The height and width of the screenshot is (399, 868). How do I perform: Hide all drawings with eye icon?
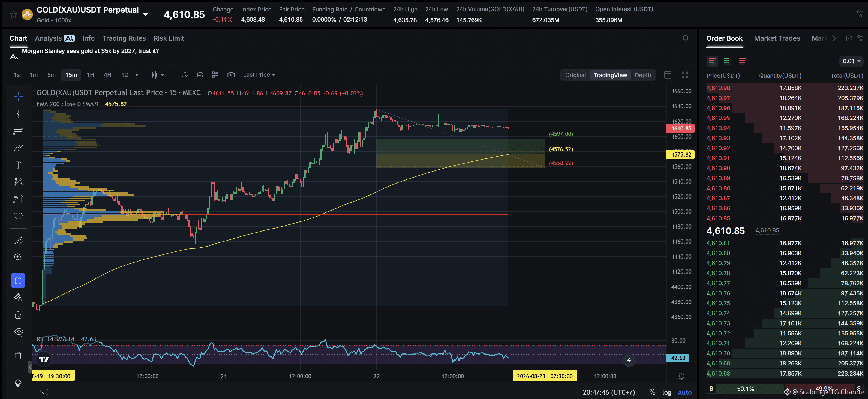[18, 332]
